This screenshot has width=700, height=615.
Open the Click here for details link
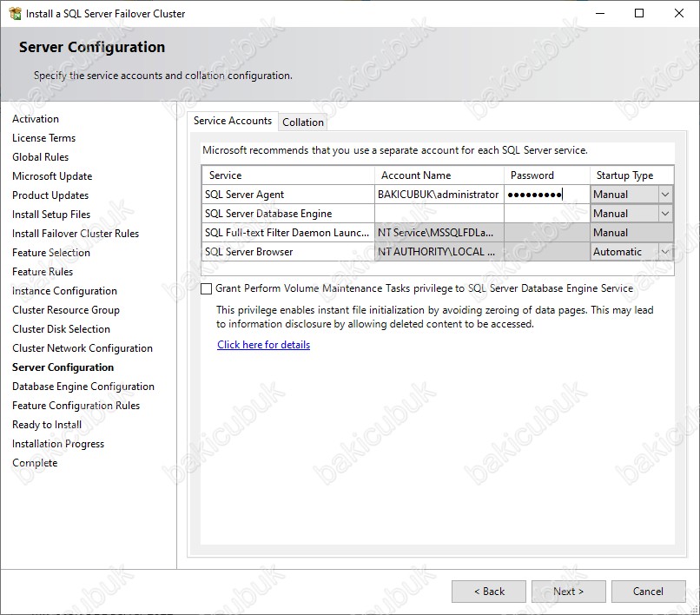263,345
